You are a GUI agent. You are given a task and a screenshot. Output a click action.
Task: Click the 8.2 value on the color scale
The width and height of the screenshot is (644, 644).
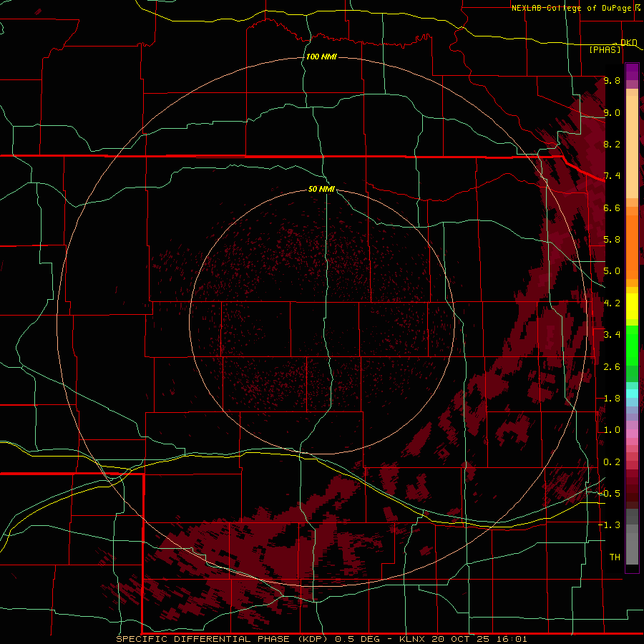tap(612, 144)
